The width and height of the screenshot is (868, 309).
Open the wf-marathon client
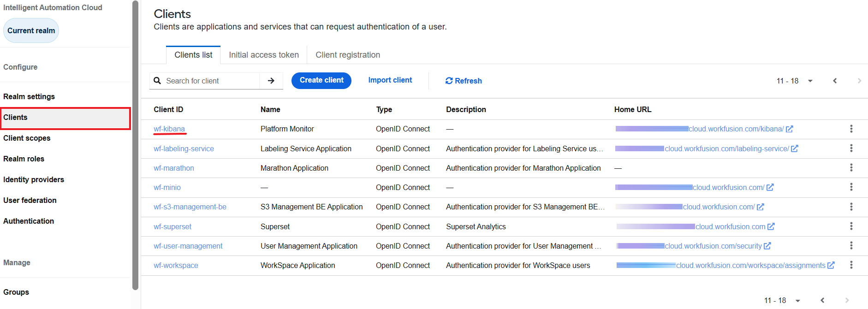coord(174,168)
